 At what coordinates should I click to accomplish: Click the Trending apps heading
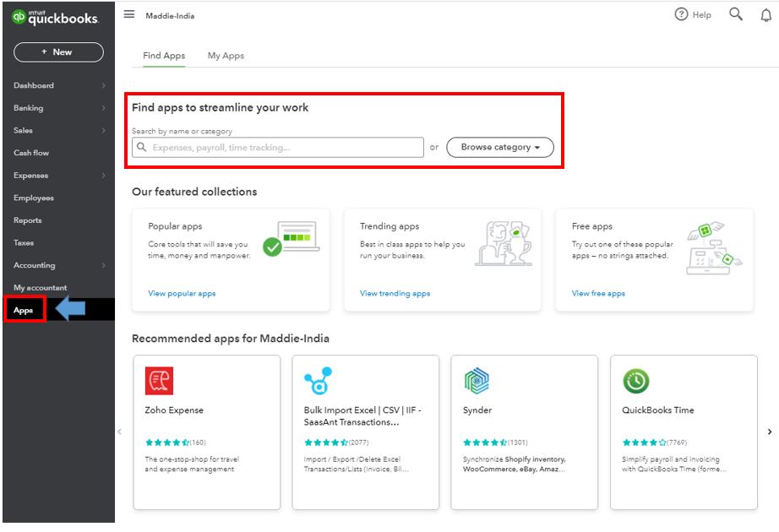389,226
